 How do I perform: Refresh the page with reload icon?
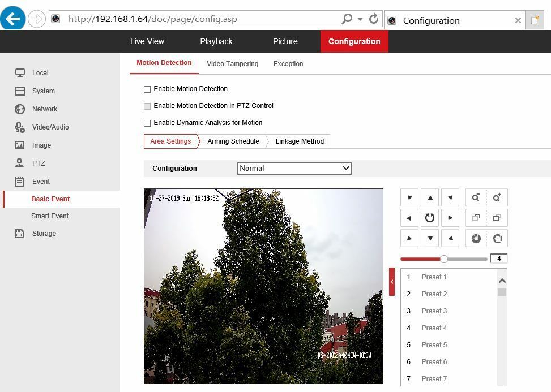pyautogui.click(x=374, y=19)
